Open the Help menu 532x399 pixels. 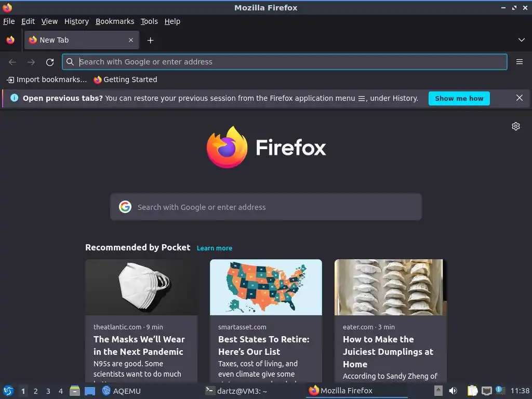[172, 21]
